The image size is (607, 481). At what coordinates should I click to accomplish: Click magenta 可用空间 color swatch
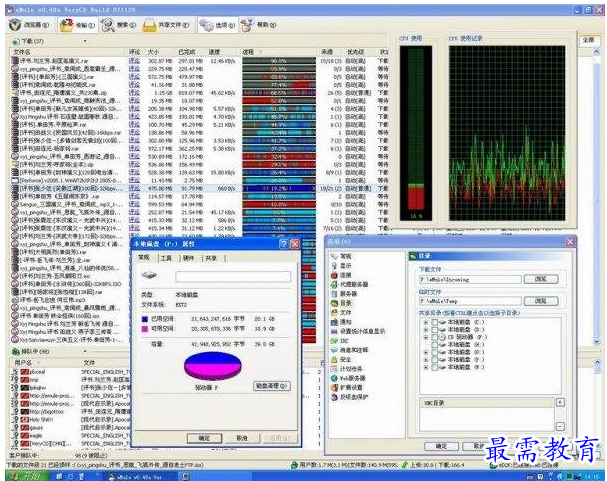[145, 329]
